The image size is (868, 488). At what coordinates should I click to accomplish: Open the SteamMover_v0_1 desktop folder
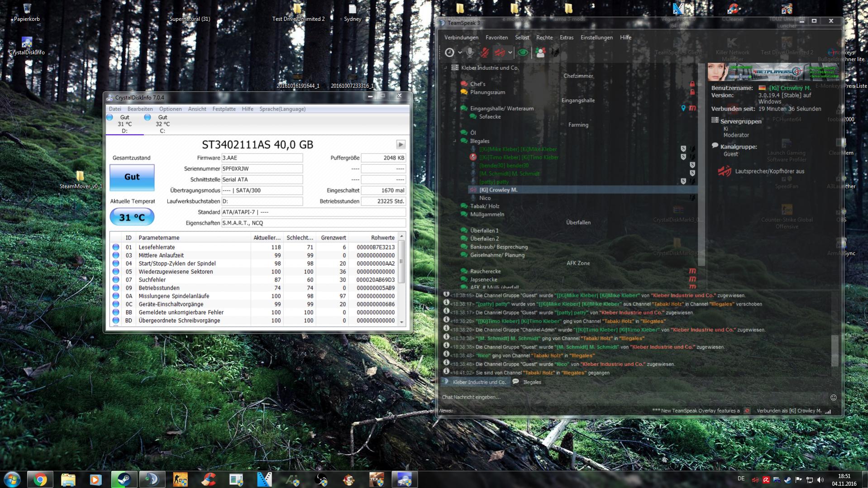click(x=81, y=180)
